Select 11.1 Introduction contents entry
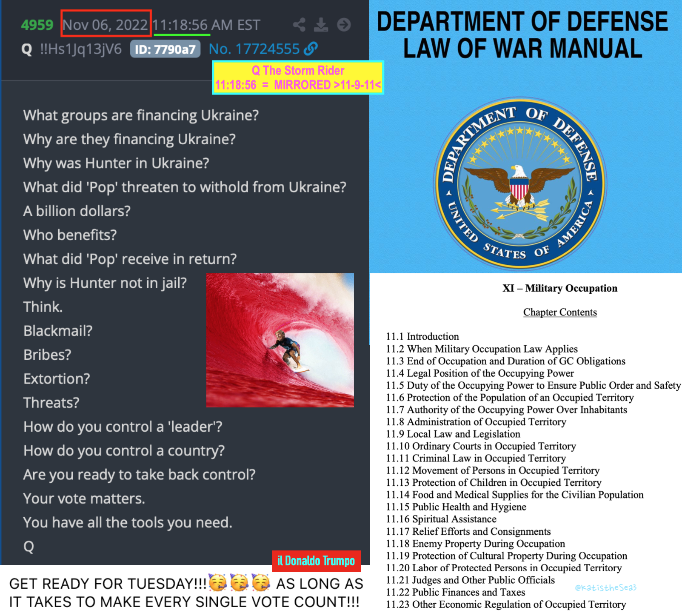The height and width of the screenshot is (616, 682). click(422, 336)
